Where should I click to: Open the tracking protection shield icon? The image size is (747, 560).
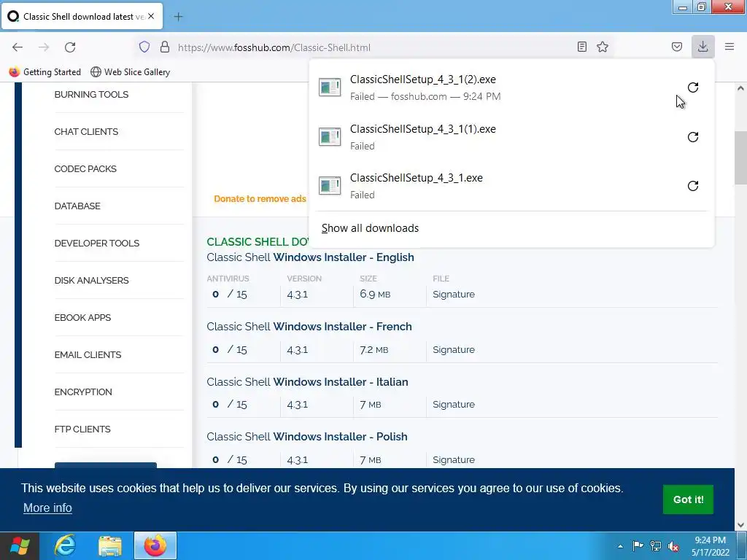tap(144, 47)
